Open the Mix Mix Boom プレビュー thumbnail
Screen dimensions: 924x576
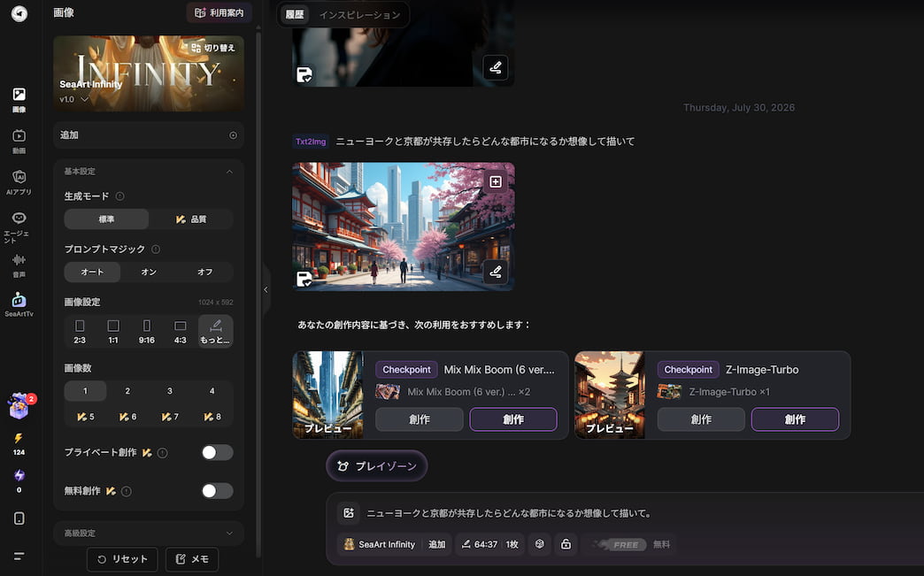coord(328,395)
